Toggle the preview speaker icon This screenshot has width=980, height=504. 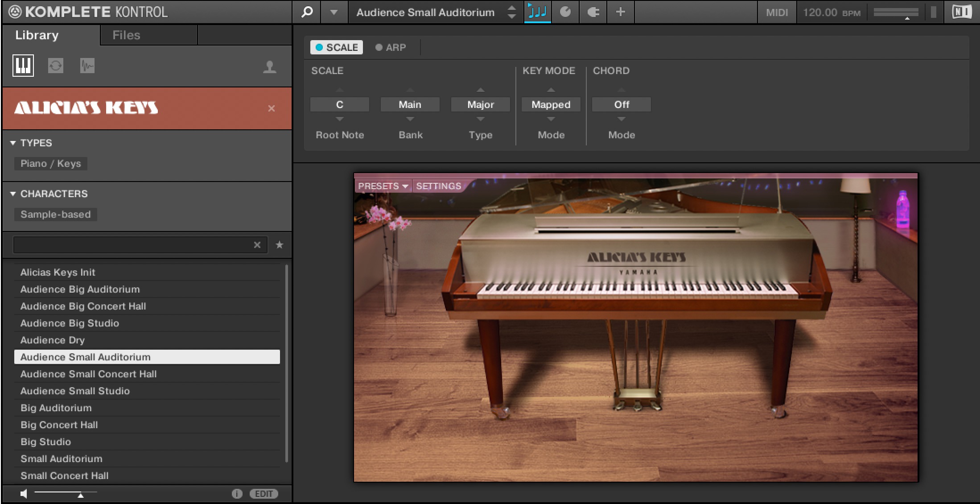point(24,494)
